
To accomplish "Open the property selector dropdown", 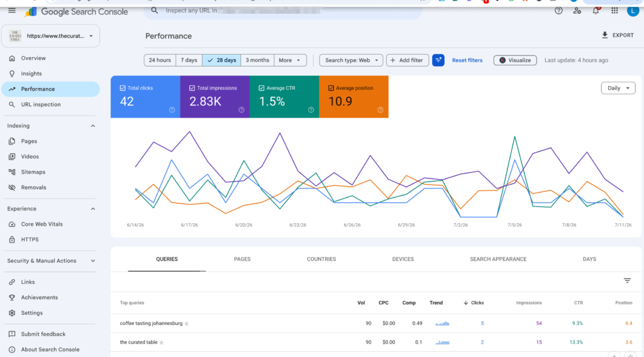I will pyautogui.click(x=50, y=36).
